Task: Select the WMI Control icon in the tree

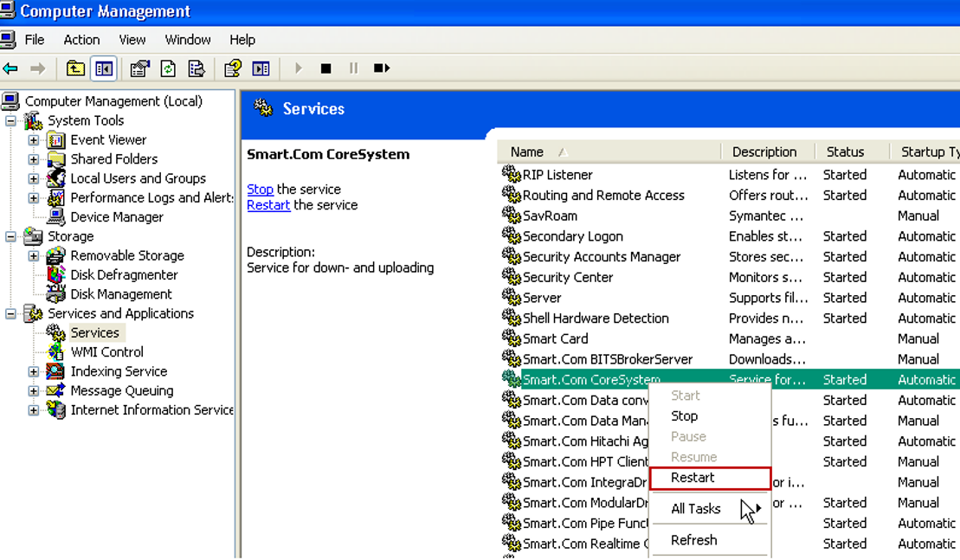Action: tap(56, 352)
